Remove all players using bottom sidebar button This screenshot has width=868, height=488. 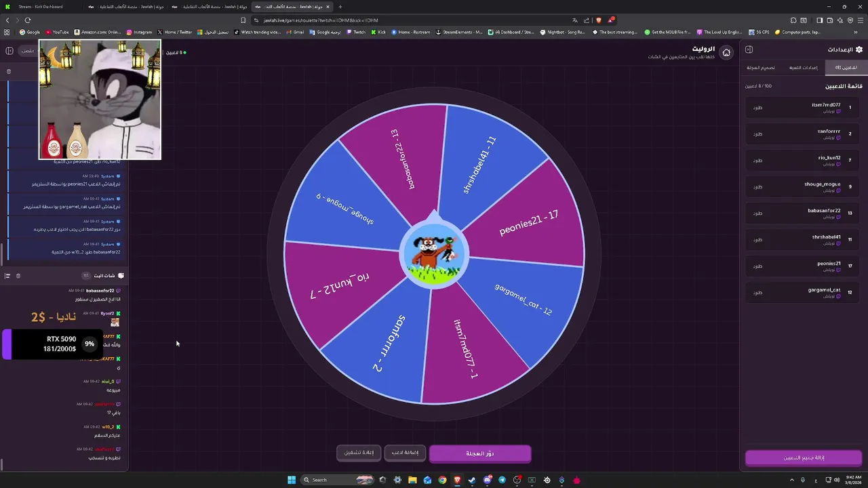pyautogui.click(x=804, y=457)
